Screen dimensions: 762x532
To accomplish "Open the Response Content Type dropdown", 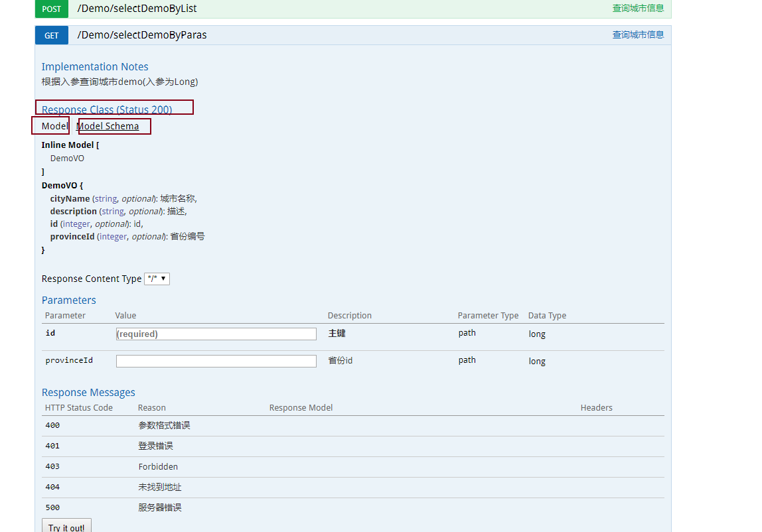I will coord(157,279).
